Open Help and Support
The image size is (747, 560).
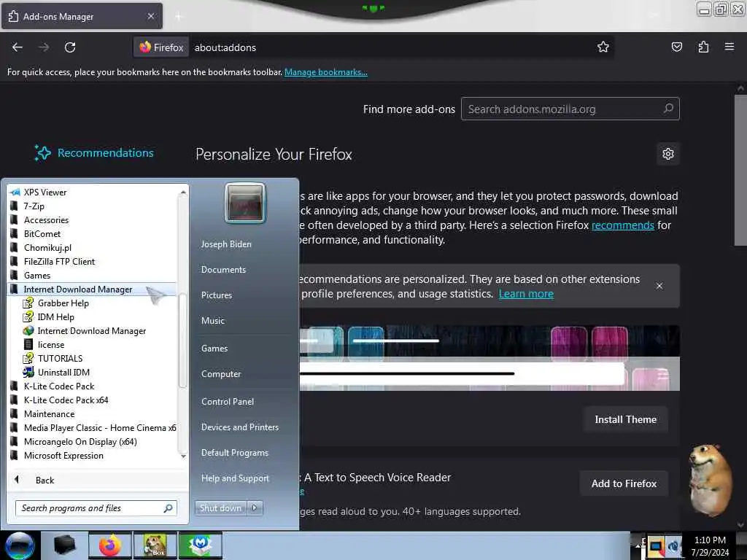(x=236, y=478)
